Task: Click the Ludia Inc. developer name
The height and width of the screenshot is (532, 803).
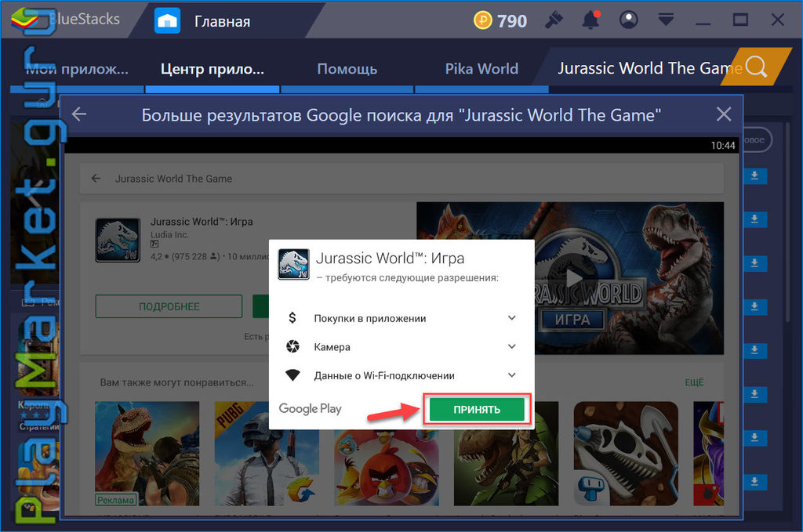Action: pyautogui.click(x=169, y=235)
